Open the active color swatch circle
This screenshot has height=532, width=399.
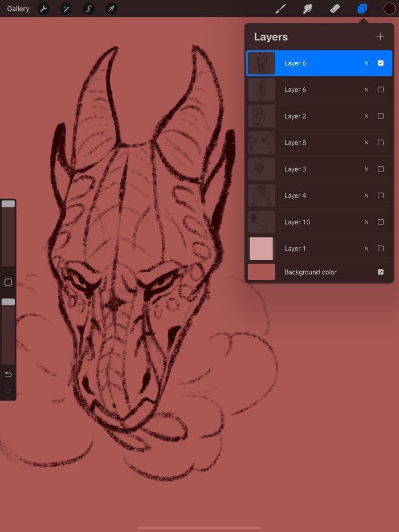pyautogui.click(x=389, y=9)
